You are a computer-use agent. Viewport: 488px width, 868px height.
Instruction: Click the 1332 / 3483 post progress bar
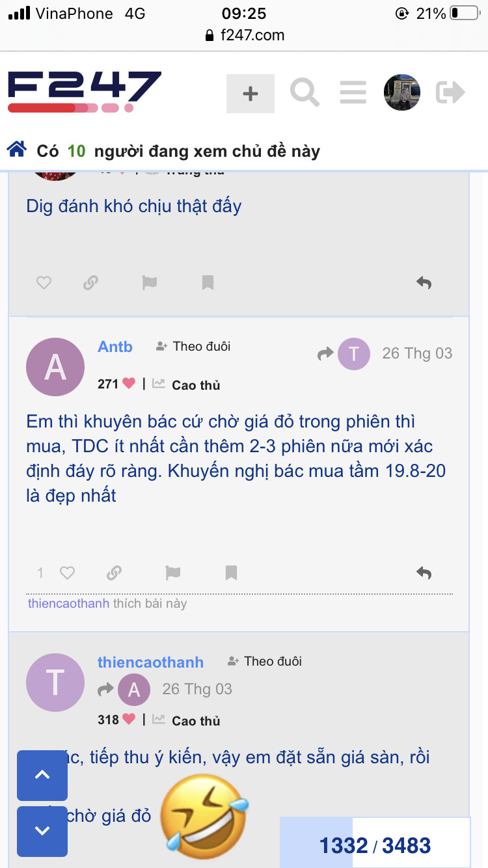pyautogui.click(x=375, y=845)
